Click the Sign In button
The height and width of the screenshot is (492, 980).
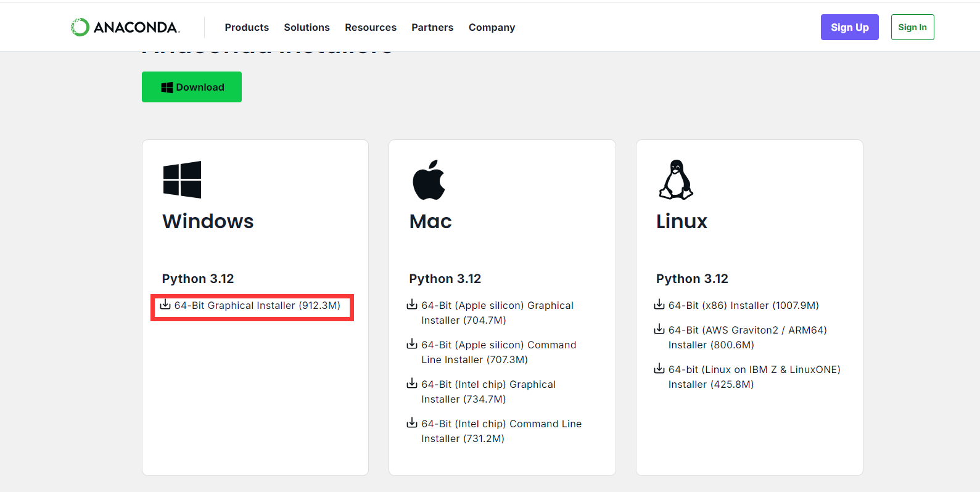coord(912,27)
